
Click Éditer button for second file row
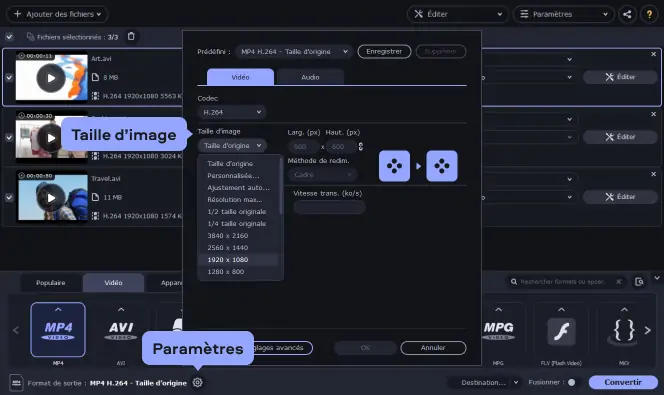pyautogui.click(x=620, y=137)
